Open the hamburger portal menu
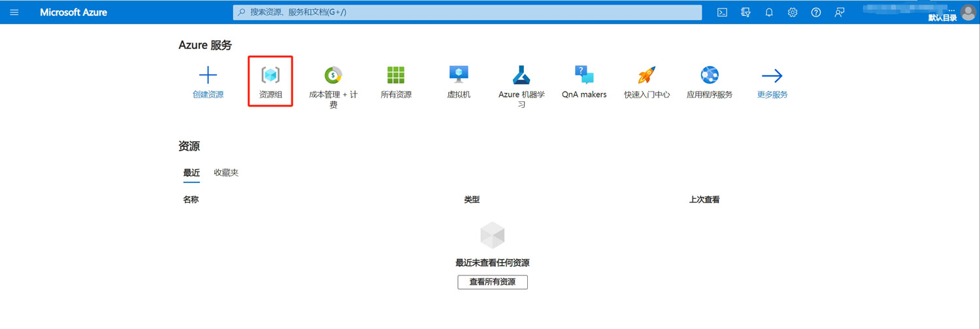This screenshot has width=980, height=329. coord(14,12)
